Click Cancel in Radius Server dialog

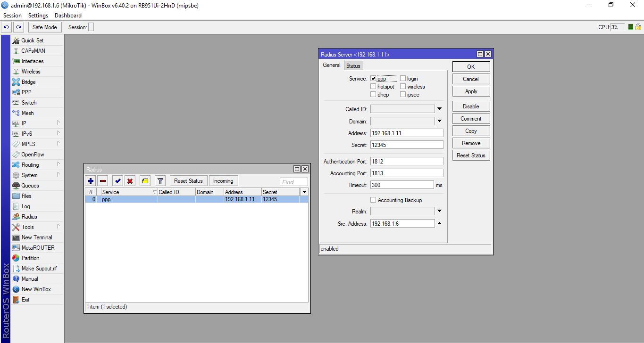click(471, 79)
